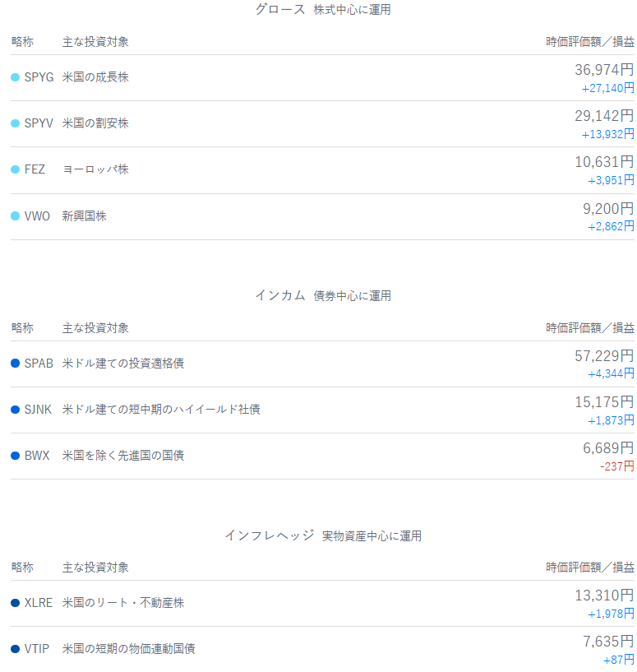
Task: Click the 15,175円 valuation amount
Action: tap(604, 402)
